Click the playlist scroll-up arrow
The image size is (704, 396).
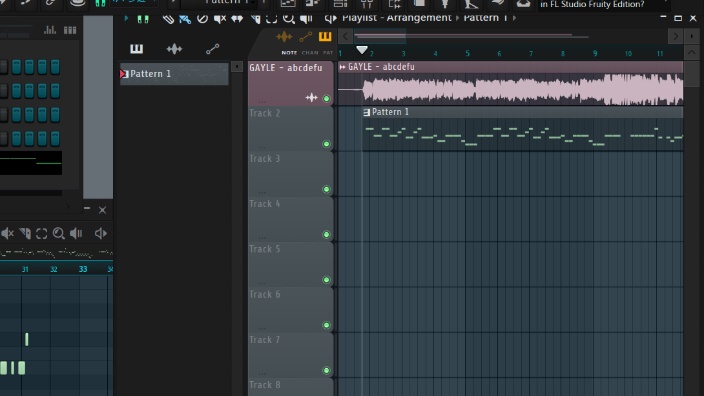(691, 53)
